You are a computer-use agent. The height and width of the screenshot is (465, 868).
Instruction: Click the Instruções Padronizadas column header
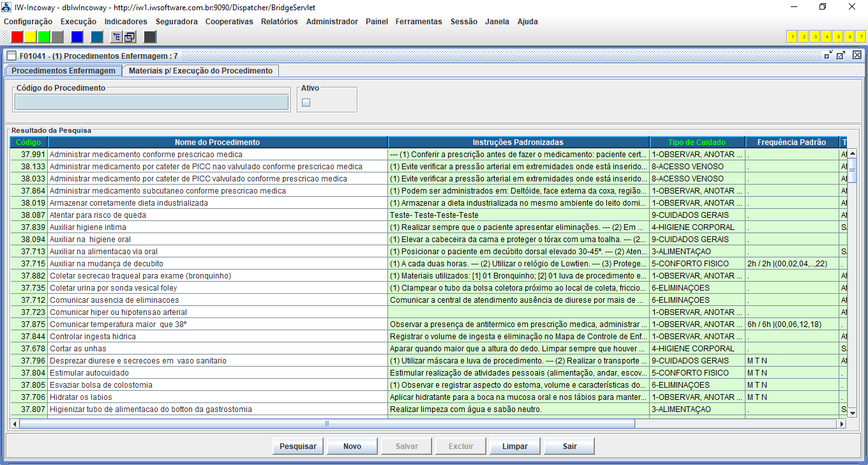coord(518,142)
